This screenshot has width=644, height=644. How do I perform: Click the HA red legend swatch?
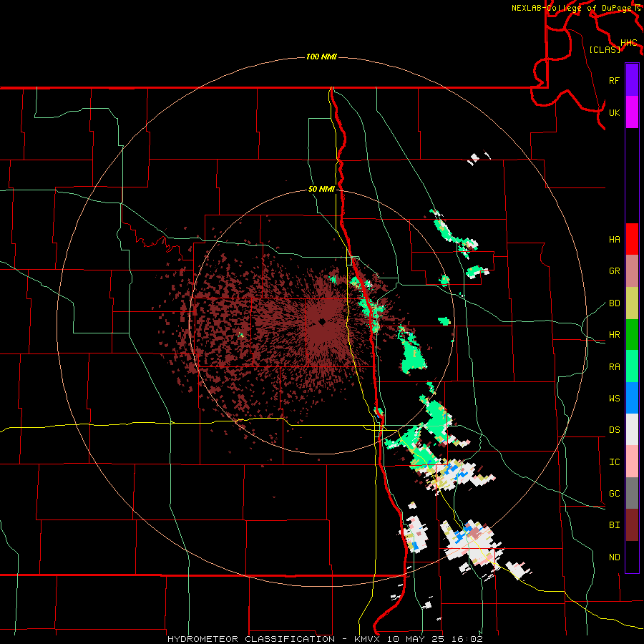click(x=632, y=239)
